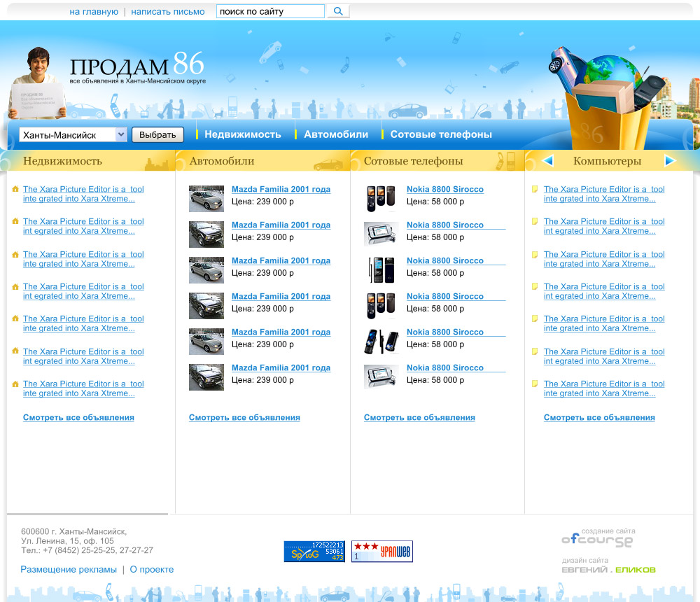The image size is (700, 602).
Task: Open first Xara Picture Editor link in Недвижимость
Action: pyautogui.click(x=83, y=194)
